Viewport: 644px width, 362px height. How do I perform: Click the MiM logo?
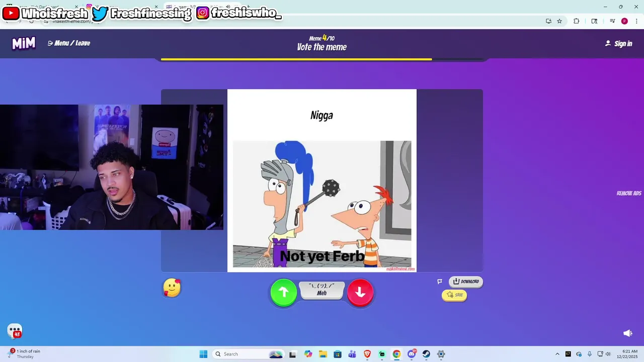tap(24, 44)
